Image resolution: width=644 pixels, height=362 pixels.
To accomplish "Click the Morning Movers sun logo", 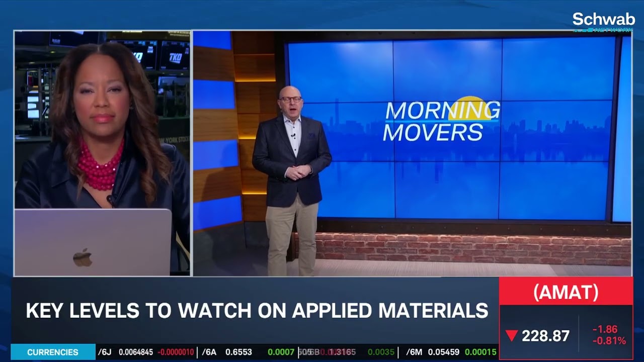I will coord(473,108).
